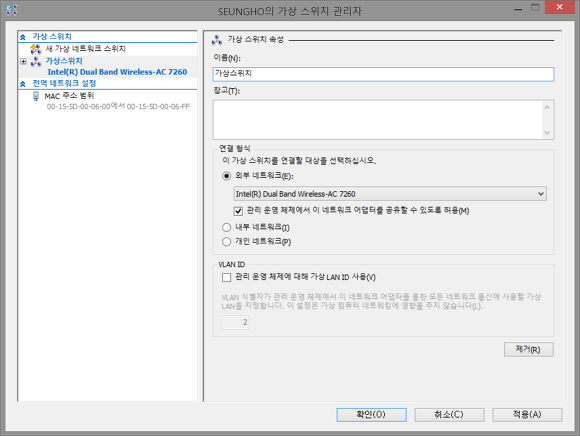The width and height of the screenshot is (580, 436).
Task: Select MAC 주소 범위 tree item
Action: pos(70,96)
